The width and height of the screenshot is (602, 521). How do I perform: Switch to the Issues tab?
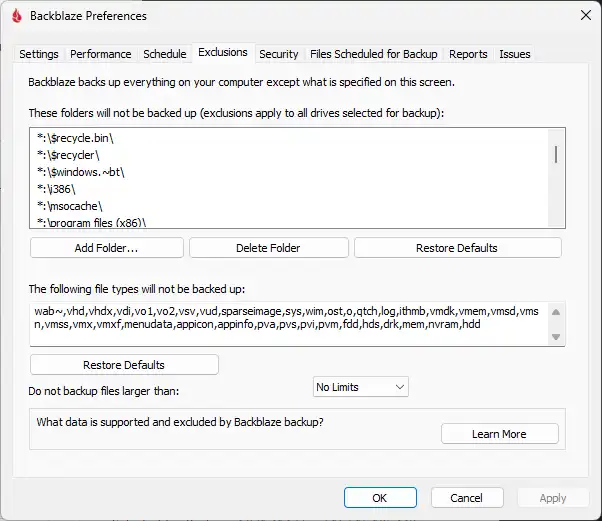(515, 54)
